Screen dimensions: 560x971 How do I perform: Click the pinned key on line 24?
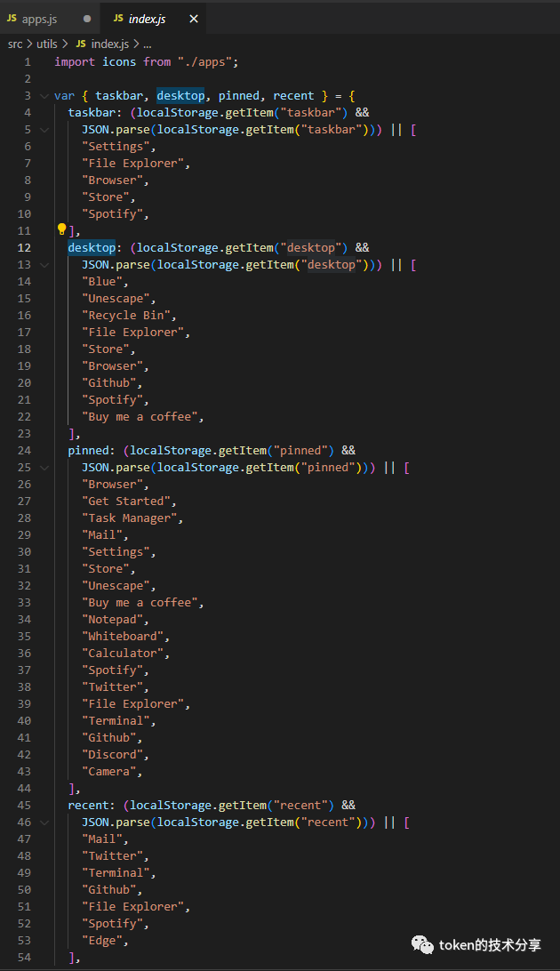click(89, 450)
